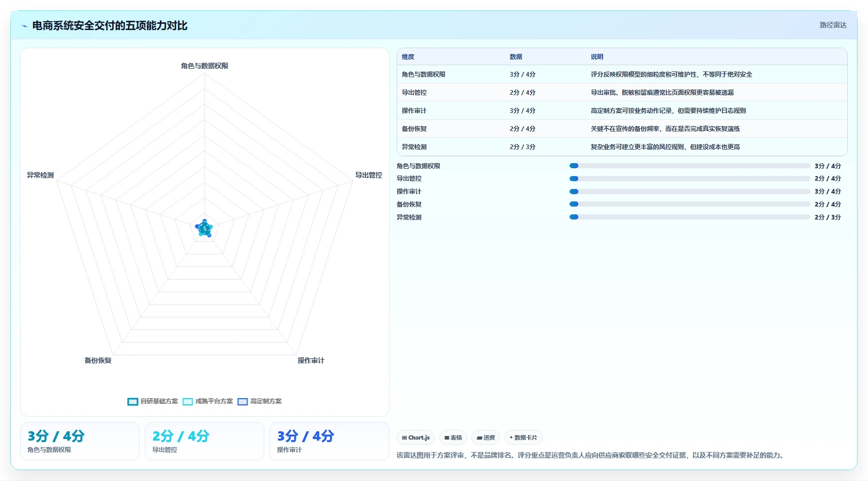
Task: Click the 2分 / 4分 导出管控 data card
Action: (204, 441)
